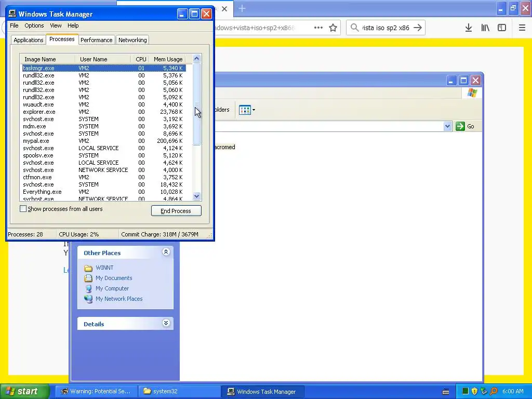Click End Process button
This screenshot has height=399, width=532.
(176, 211)
